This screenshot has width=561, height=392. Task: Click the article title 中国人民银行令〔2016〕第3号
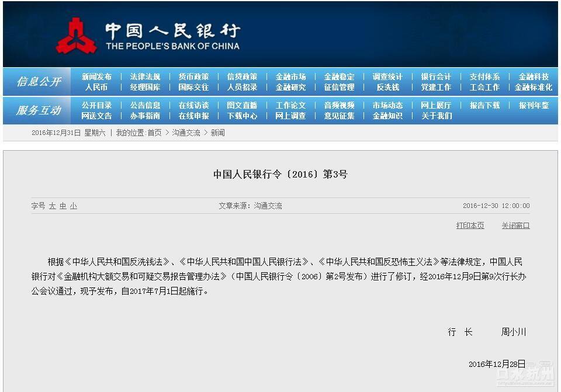point(280,174)
